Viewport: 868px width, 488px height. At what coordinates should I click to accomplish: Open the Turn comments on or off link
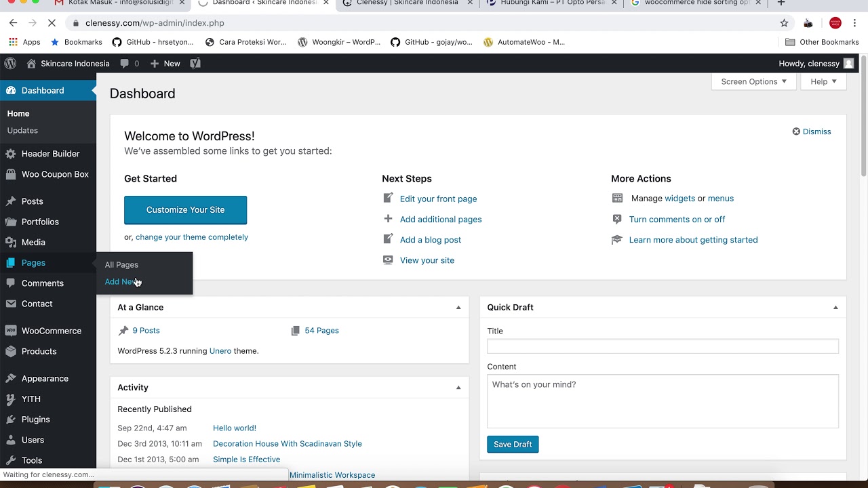[677, 220]
